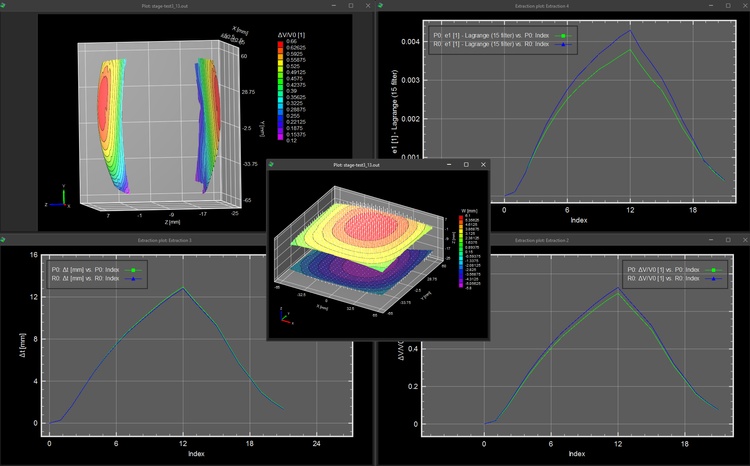The height and width of the screenshot is (466, 750).
Task: Click the blue R0 curve peak in Extraction 4
Action: [x=628, y=30]
